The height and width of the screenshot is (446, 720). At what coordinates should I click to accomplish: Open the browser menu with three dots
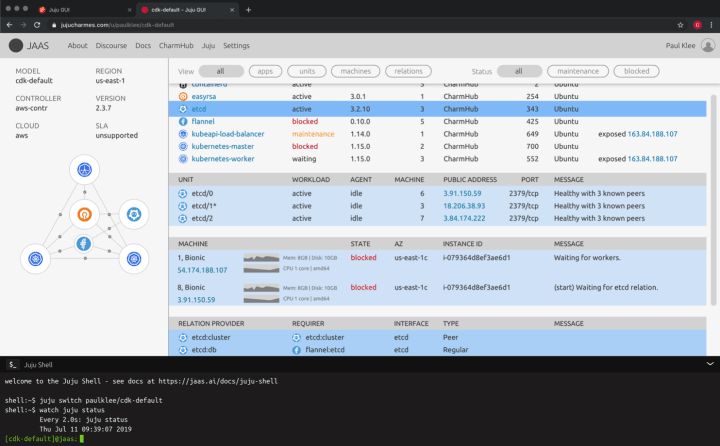(711, 25)
